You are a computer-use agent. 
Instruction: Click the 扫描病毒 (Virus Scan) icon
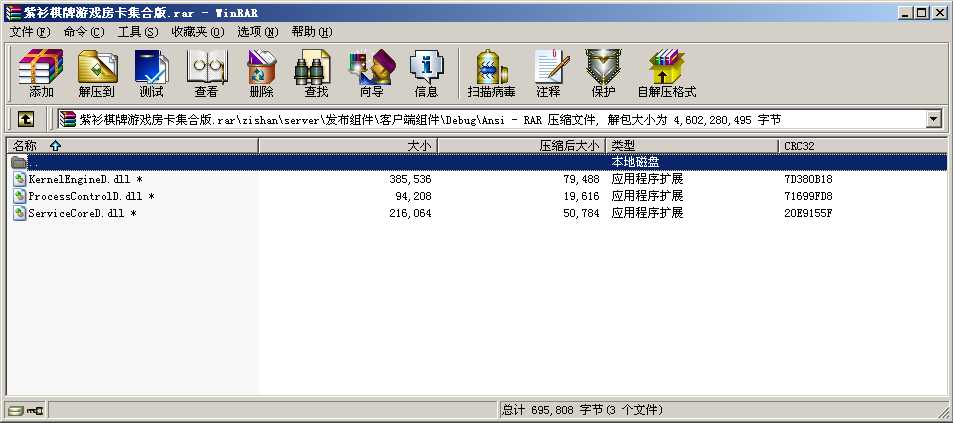point(491,67)
